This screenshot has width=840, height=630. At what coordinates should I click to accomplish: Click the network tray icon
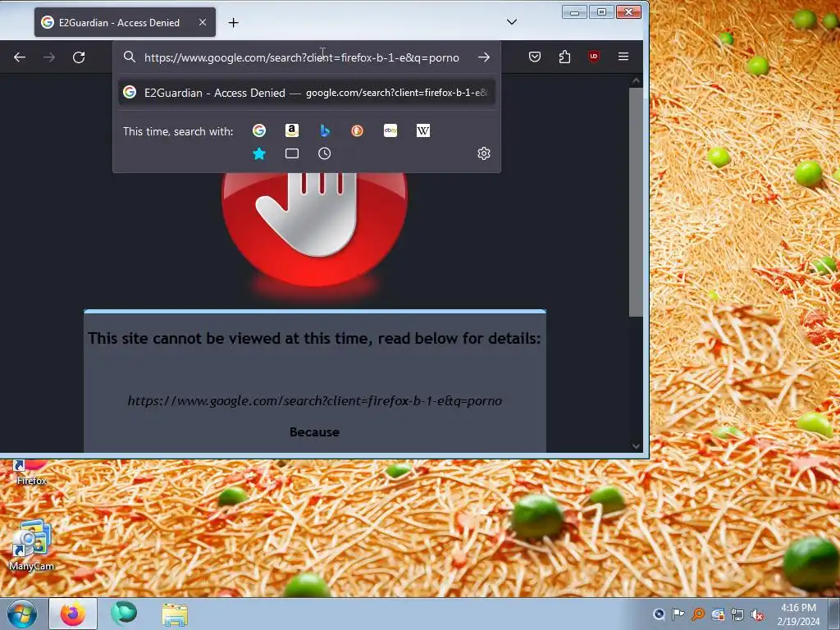coord(737,614)
